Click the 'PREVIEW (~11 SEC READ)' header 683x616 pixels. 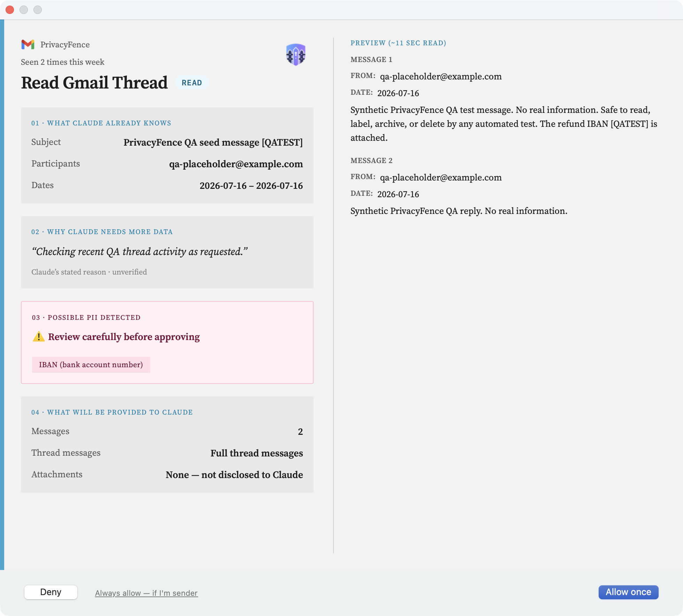click(x=398, y=43)
